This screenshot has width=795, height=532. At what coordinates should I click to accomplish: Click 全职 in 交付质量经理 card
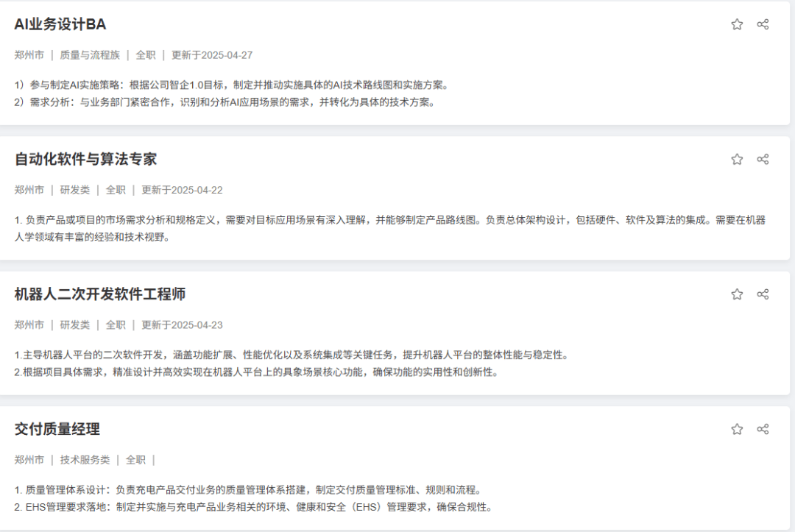coord(135,460)
